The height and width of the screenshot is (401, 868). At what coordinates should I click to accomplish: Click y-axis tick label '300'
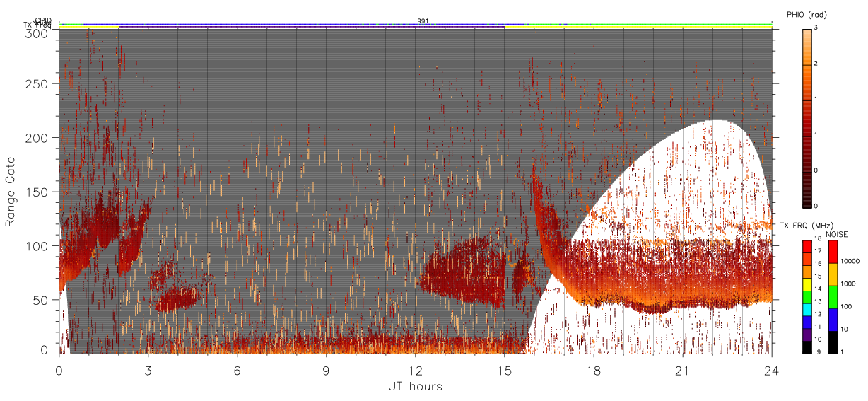(36, 33)
